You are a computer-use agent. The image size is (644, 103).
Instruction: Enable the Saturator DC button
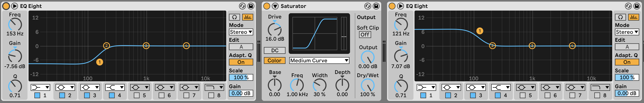[275, 50]
